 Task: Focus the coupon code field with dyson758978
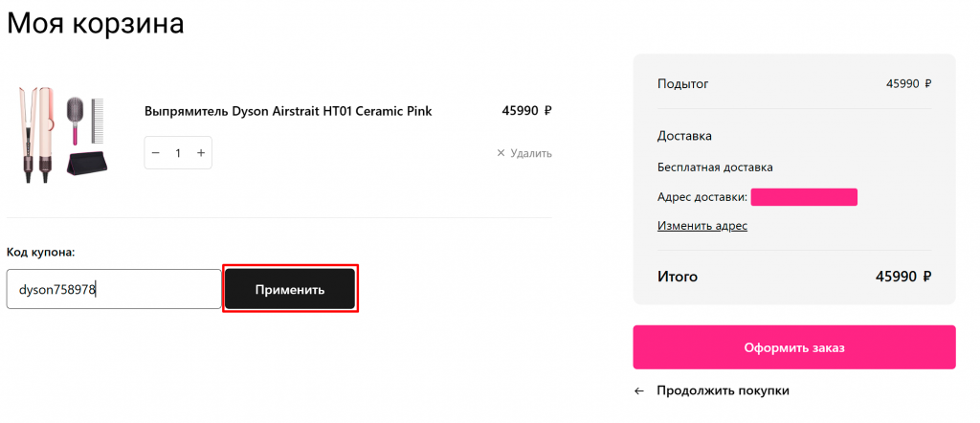114,289
